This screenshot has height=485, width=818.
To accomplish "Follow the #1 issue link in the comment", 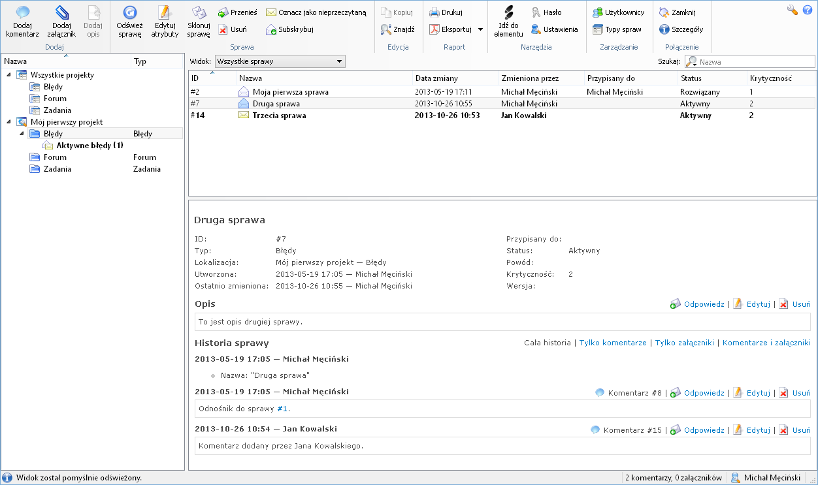I will click(282, 409).
